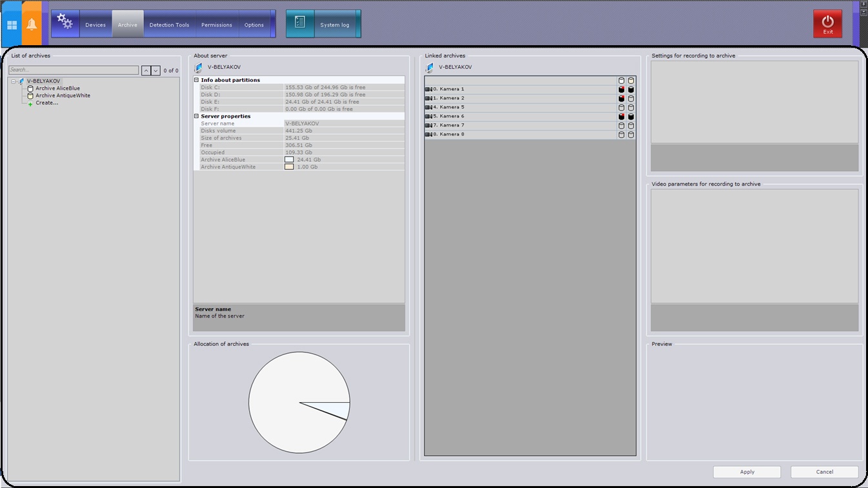Click the Archive AntiqueWhite cylinder icon in the archive tree
Screen dimensions: 868x488
(x=30, y=96)
